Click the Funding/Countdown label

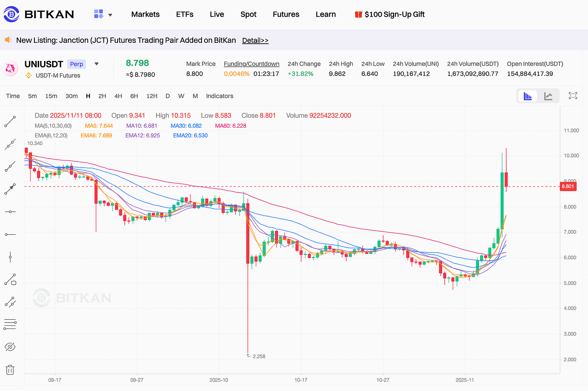click(252, 64)
